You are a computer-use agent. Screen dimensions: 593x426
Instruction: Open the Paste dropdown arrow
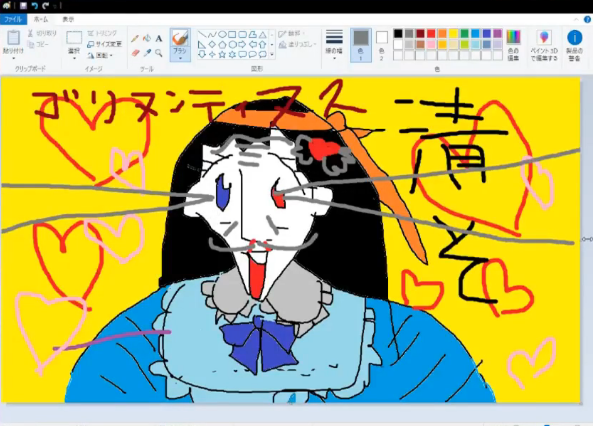(14, 59)
